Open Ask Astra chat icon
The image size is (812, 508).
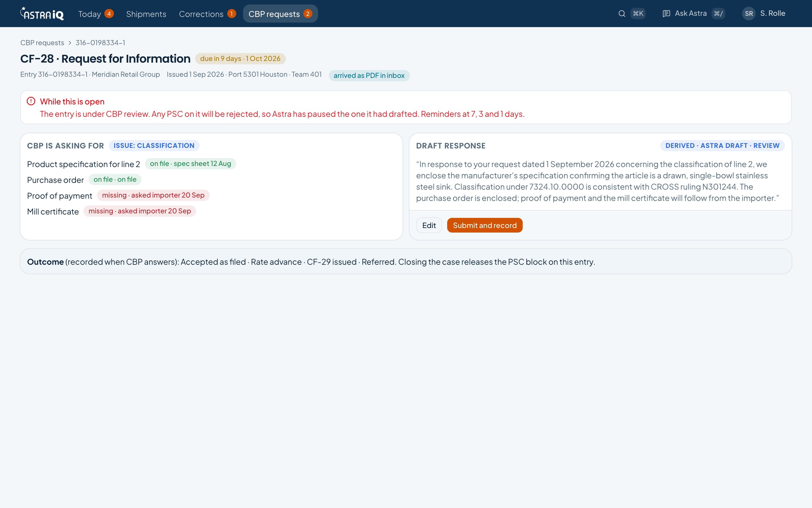667,14
